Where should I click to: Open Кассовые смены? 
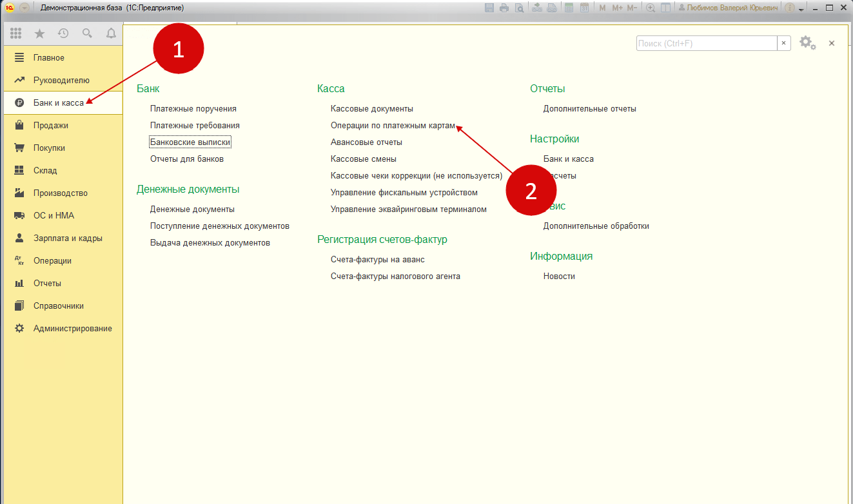(x=364, y=159)
